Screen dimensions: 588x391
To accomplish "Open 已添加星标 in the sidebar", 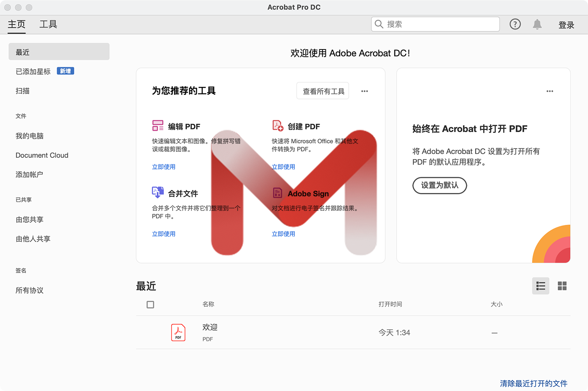I will (33, 72).
